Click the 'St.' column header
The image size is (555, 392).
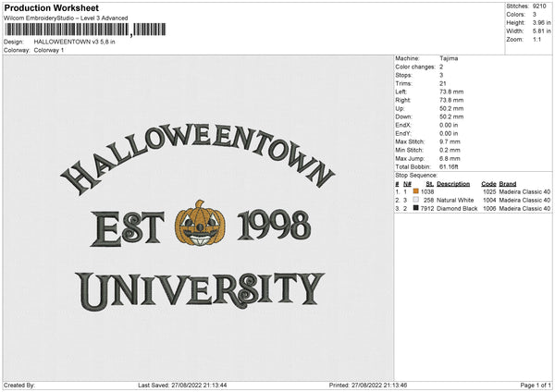(430, 184)
